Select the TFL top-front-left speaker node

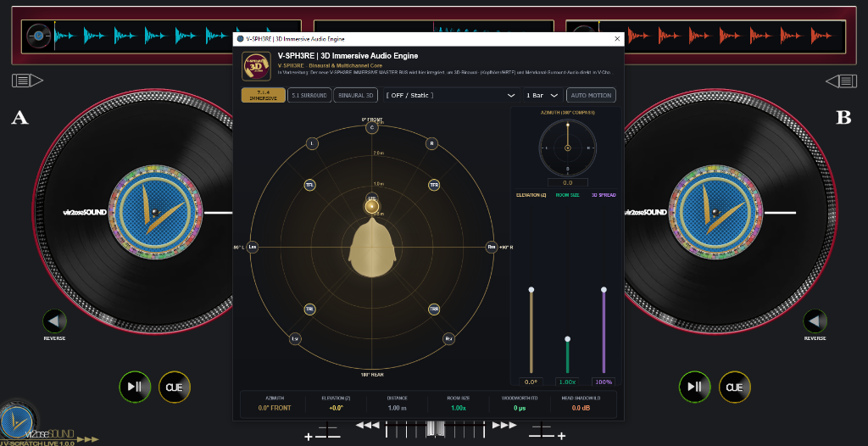[310, 185]
